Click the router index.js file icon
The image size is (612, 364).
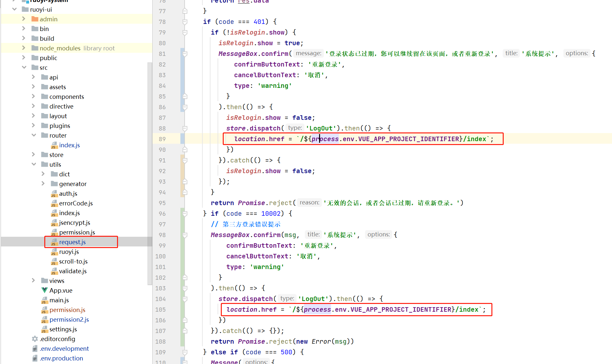click(x=54, y=145)
